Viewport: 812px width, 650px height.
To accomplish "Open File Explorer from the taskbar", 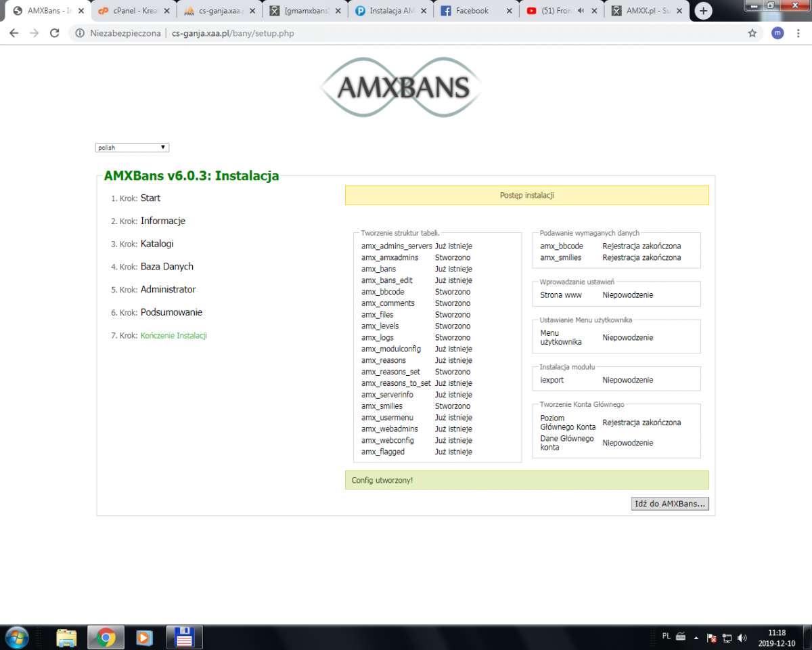I will point(66,638).
